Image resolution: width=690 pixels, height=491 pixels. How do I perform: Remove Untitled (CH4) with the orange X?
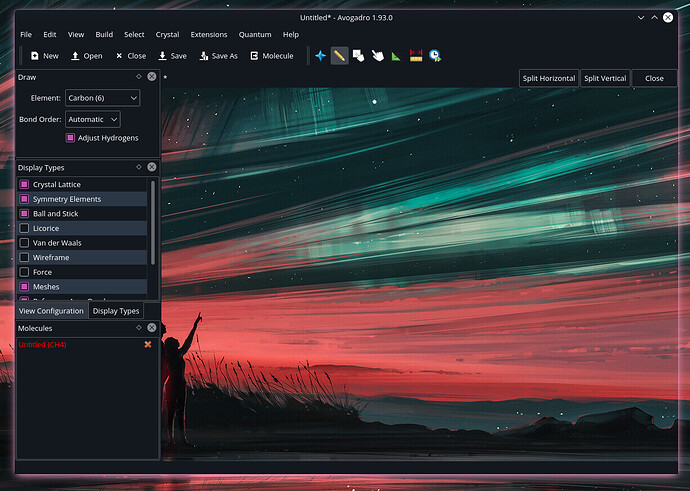(148, 344)
